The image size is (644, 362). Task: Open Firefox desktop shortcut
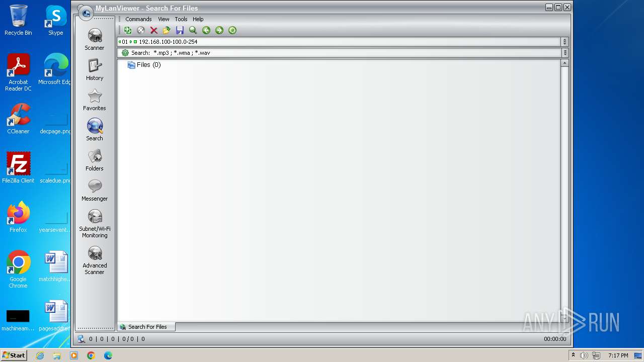[x=18, y=217]
